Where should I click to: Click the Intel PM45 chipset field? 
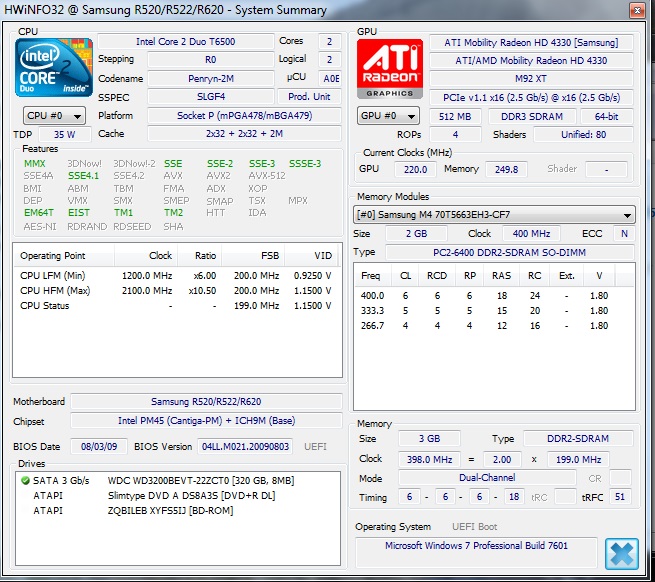pos(206,421)
